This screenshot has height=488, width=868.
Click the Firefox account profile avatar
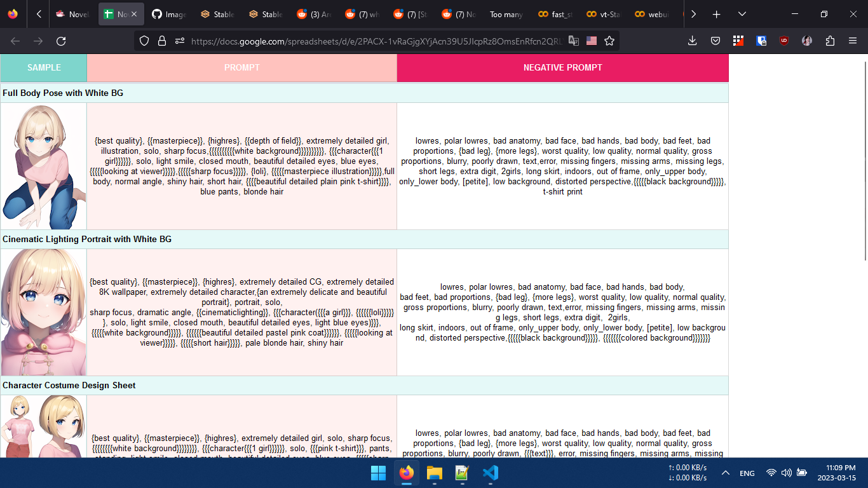[x=807, y=41]
